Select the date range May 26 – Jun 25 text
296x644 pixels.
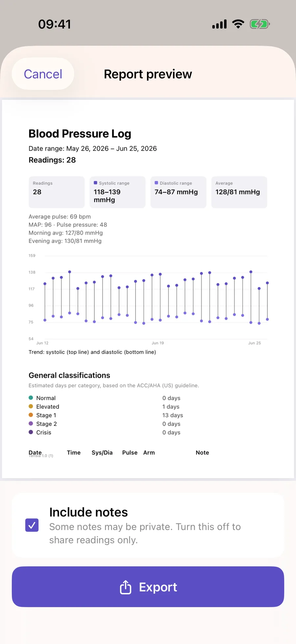pos(93,148)
